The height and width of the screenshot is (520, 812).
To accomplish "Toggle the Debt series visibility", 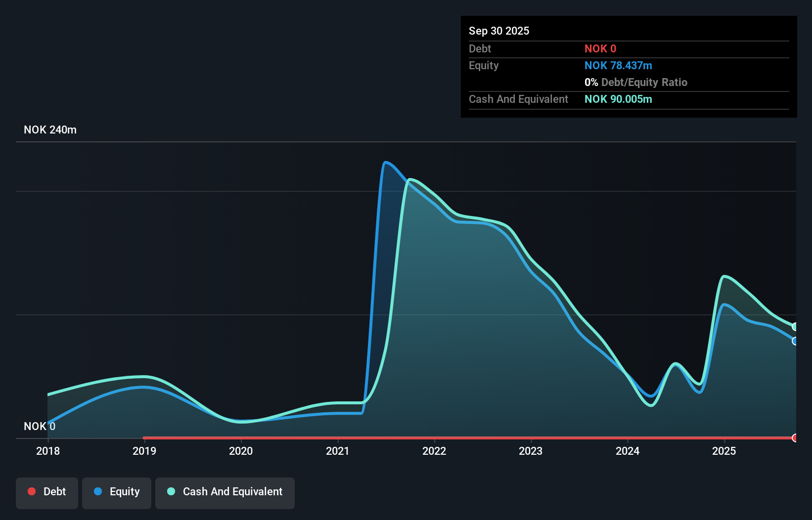I will click(x=46, y=493).
